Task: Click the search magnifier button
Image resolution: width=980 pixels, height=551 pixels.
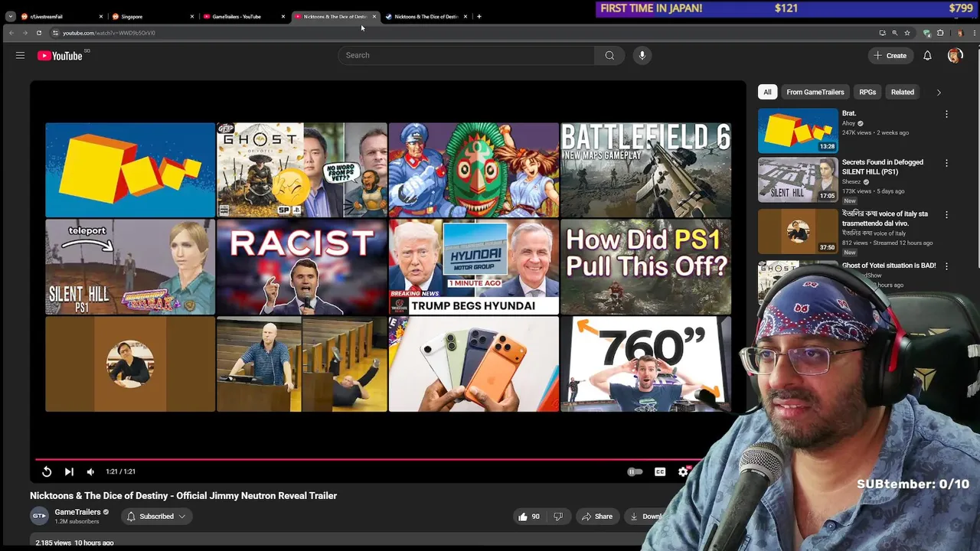Action: [609, 55]
